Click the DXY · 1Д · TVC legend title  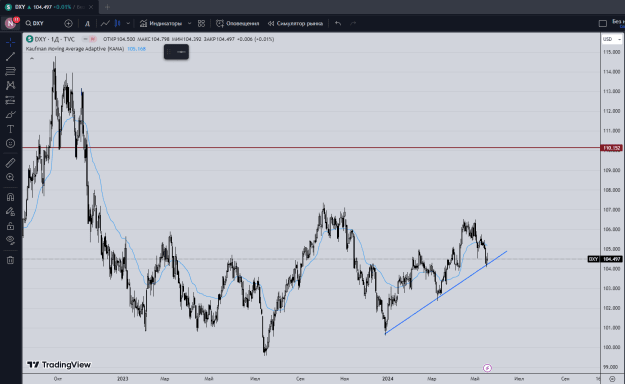click(55, 39)
